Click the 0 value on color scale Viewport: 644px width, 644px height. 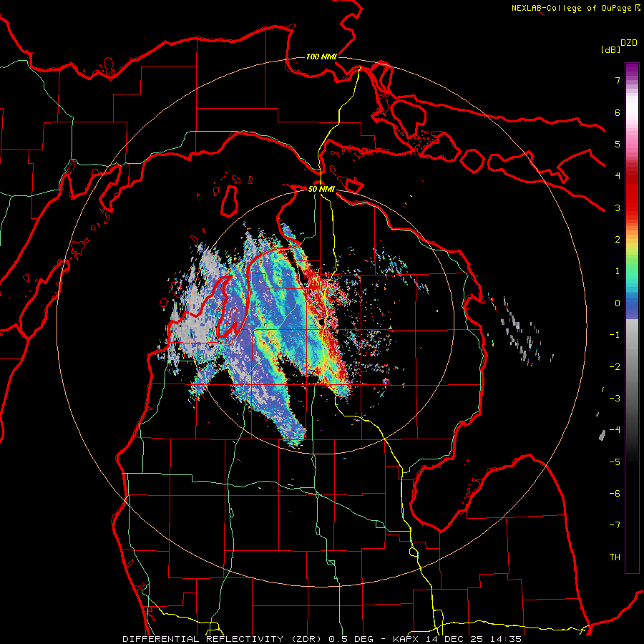(x=618, y=303)
